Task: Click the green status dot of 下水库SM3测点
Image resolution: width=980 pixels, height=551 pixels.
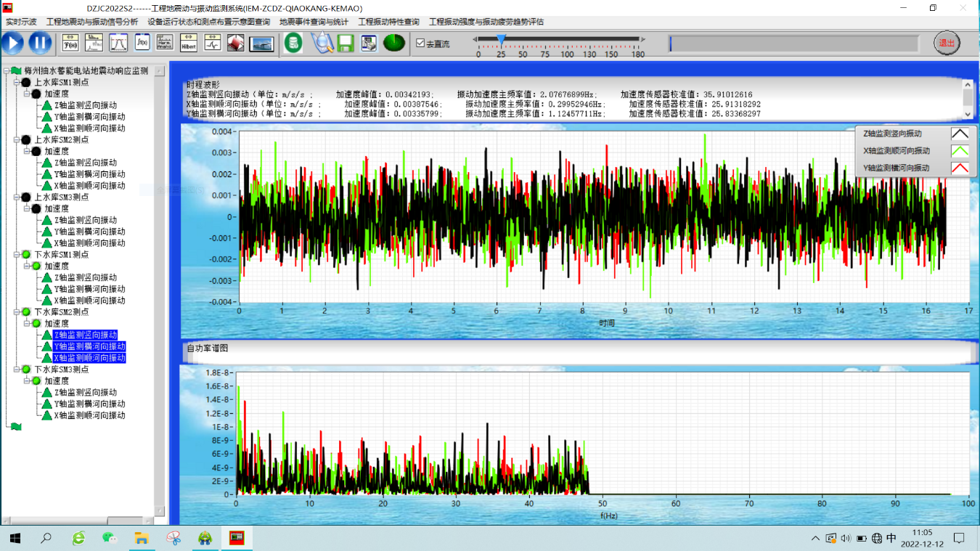Action: pos(26,369)
